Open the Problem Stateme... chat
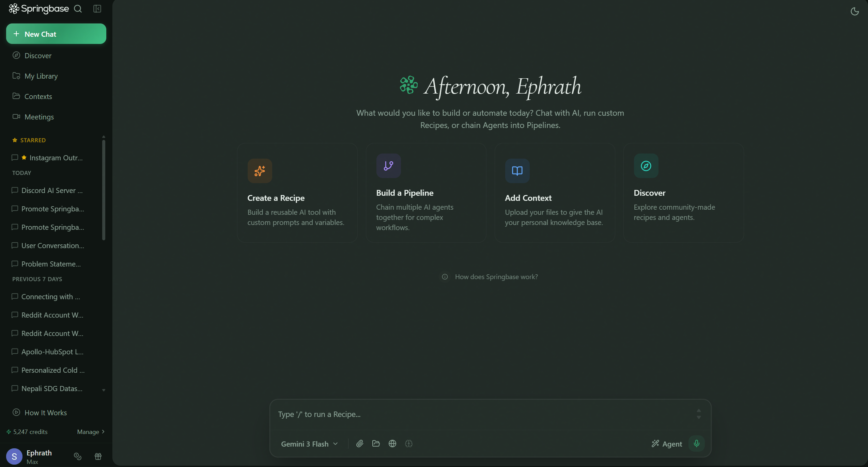This screenshot has width=868, height=467. click(53, 264)
